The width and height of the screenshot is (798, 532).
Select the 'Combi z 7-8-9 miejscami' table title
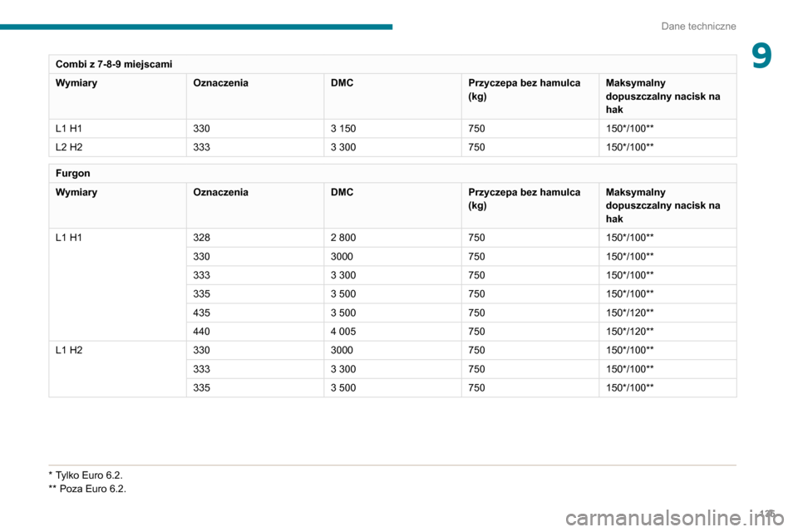pyautogui.click(x=115, y=64)
